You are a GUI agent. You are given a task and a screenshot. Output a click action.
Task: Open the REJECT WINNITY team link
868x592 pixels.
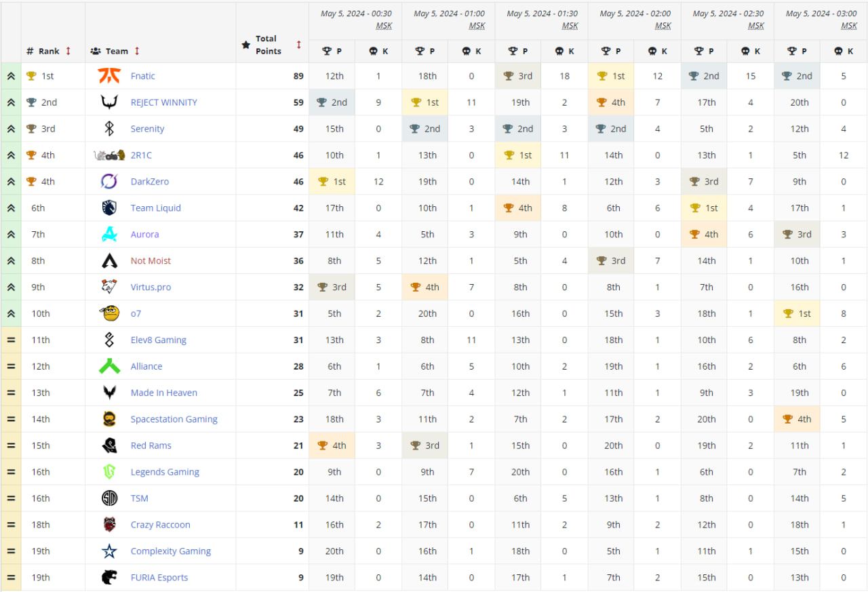tap(164, 102)
